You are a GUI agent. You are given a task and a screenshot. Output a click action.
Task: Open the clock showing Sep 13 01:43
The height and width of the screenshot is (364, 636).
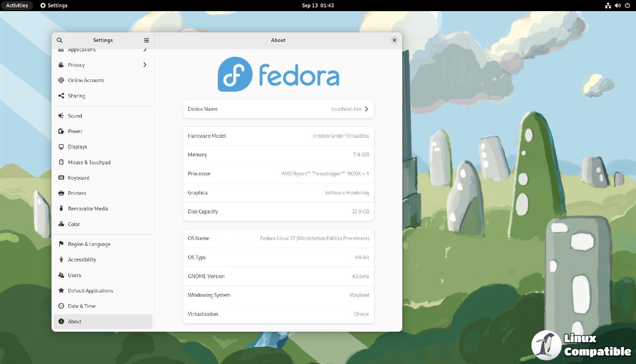coord(318,5)
